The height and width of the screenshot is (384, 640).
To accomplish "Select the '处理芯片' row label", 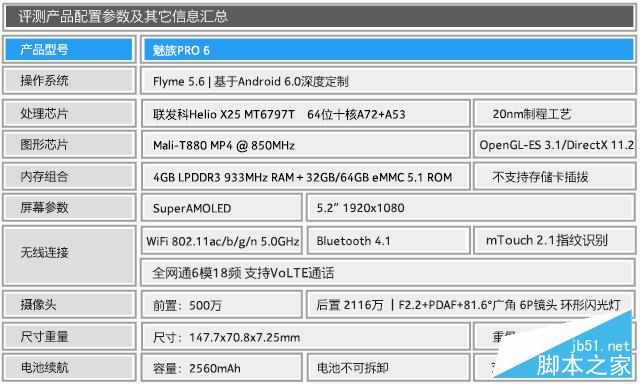I will (x=69, y=113).
